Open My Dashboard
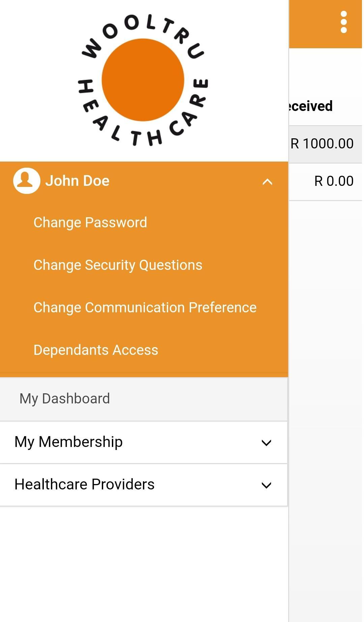This screenshot has height=622, width=364. point(144,399)
